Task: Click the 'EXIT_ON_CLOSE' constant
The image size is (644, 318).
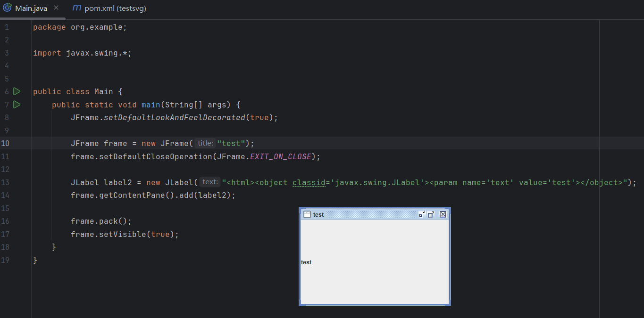Action: tap(281, 156)
